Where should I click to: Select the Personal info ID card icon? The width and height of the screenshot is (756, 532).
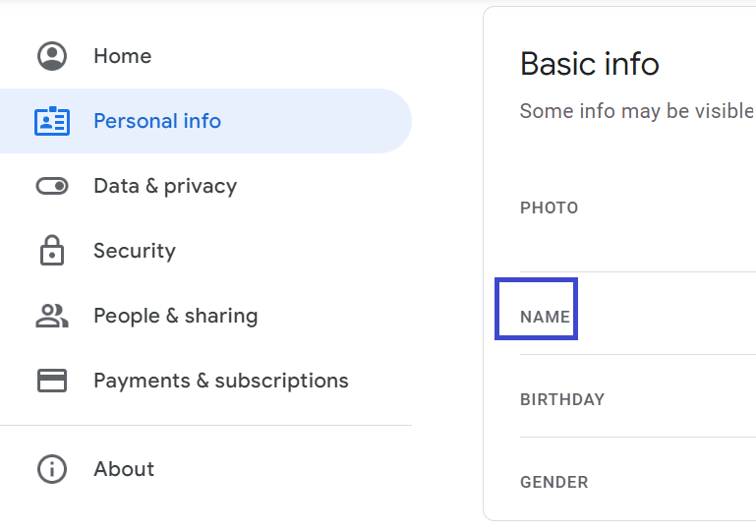pyautogui.click(x=52, y=121)
